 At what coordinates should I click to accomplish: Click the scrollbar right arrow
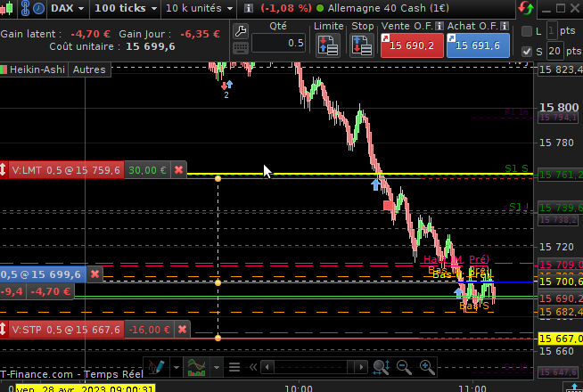point(361,367)
